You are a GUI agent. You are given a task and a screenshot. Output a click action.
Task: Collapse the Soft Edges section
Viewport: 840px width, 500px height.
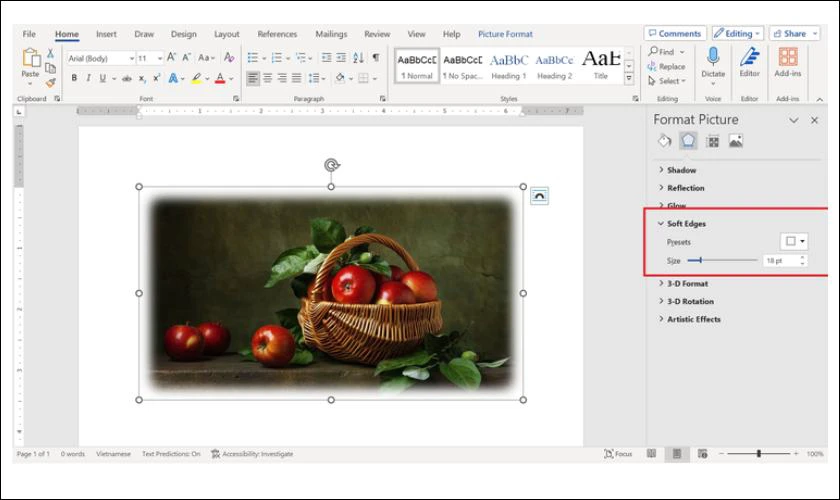click(x=682, y=223)
